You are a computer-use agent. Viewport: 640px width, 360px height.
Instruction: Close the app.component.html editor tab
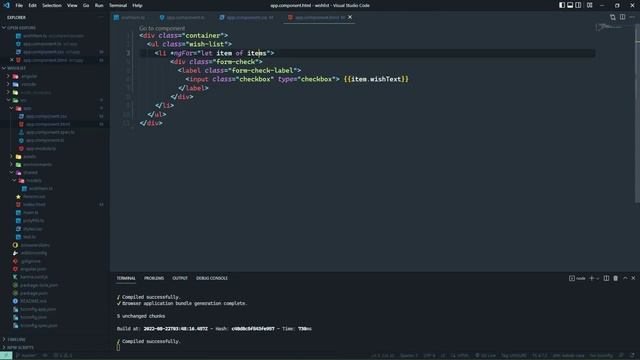click(x=350, y=17)
